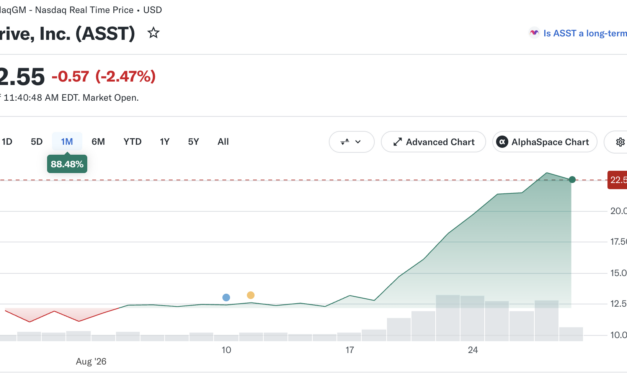
Task: Click the "17" date axis label
Action: click(350, 350)
